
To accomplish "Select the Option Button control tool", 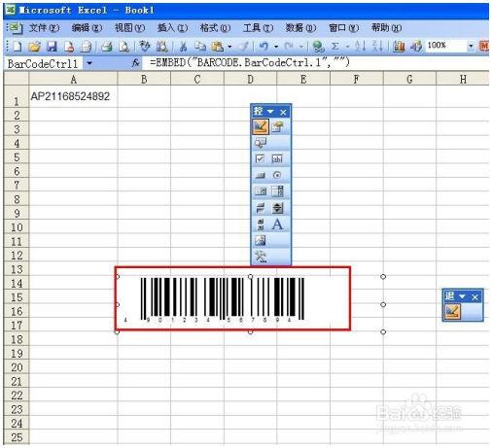I will click(277, 175).
